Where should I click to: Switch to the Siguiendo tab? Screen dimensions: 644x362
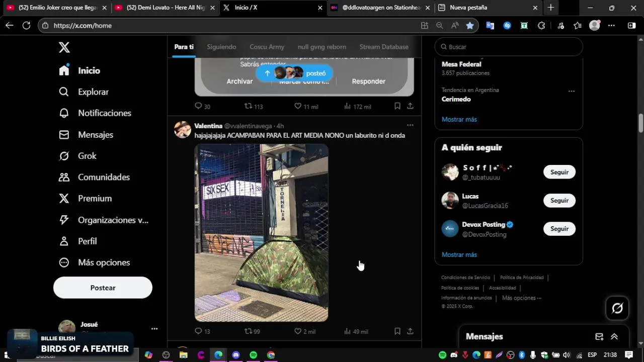(221, 47)
